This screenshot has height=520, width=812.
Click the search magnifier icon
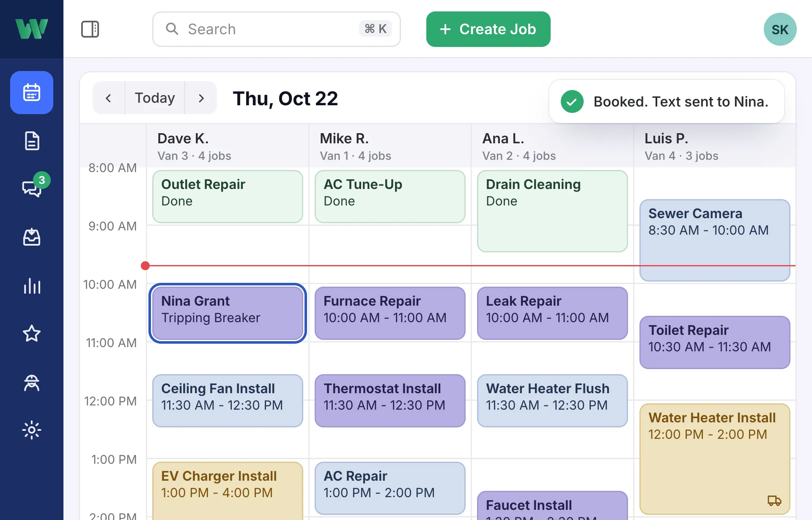tap(172, 29)
